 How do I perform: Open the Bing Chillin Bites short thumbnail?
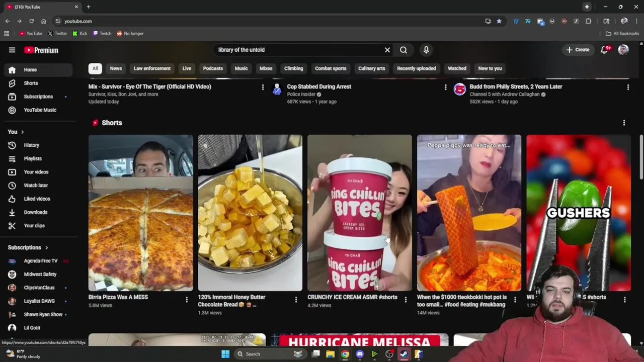tap(359, 213)
